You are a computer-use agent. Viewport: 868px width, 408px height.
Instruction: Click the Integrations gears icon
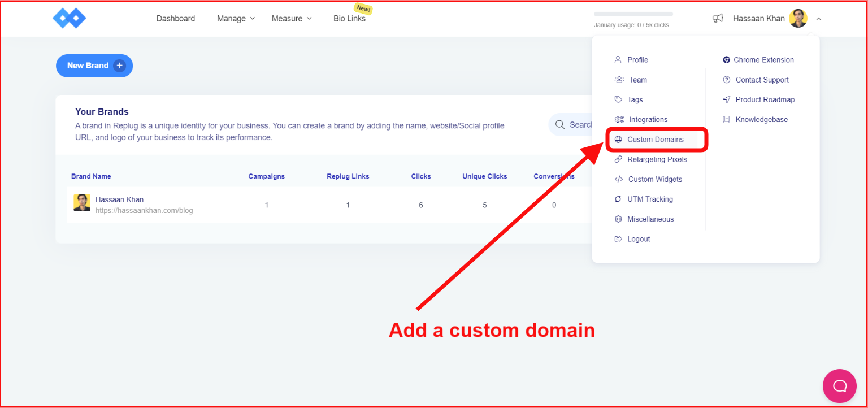619,120
